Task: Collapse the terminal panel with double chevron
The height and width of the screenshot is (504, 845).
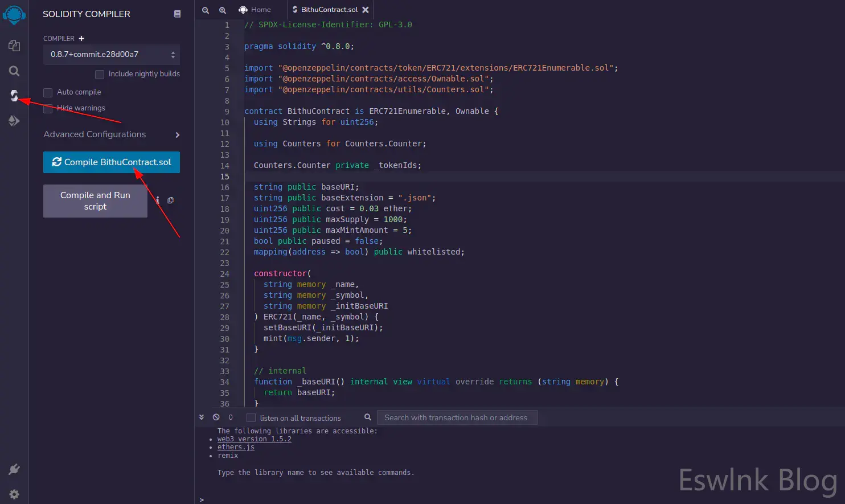Action: 202,417
